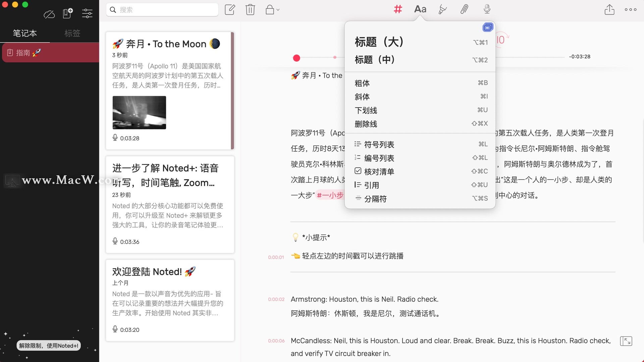Click the trash delete note icon

[x=250, y=9]
